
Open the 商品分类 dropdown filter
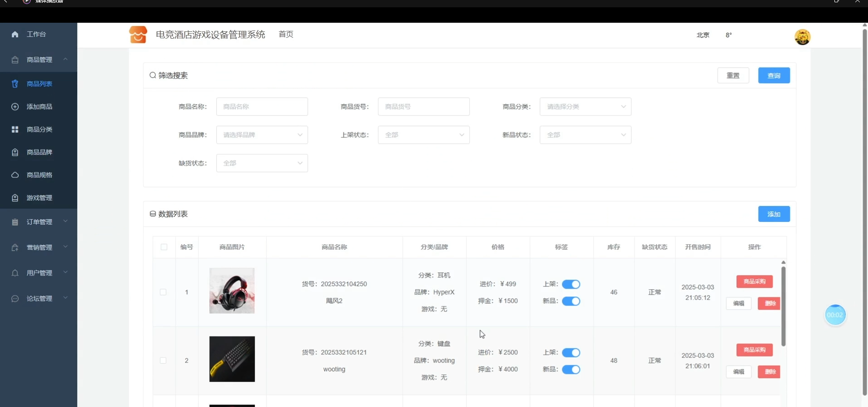point(585,106)
